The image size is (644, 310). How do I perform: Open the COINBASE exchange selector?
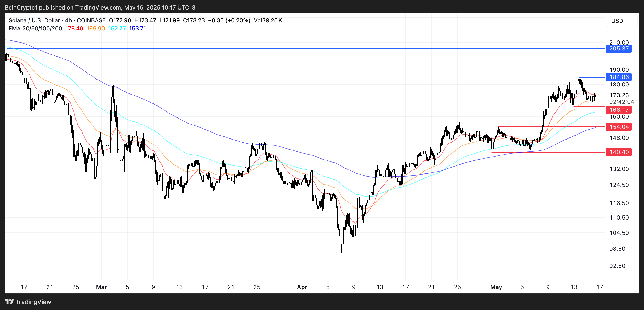(91, 20)
